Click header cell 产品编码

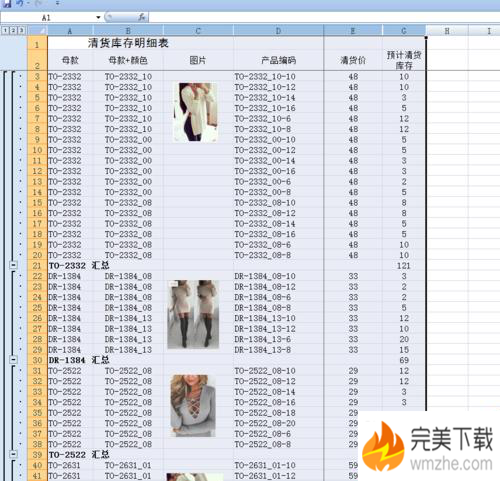(278, 60)
